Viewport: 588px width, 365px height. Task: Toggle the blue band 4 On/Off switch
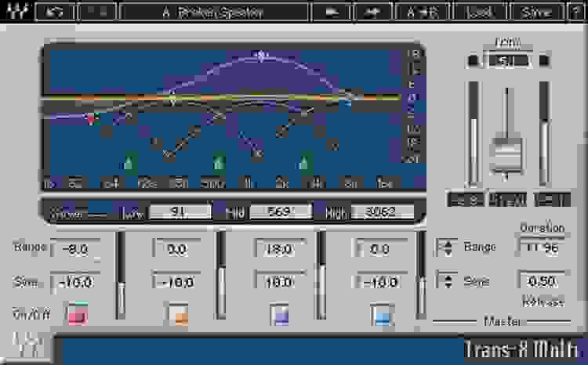pyautogui.click(x=382, y=314)
